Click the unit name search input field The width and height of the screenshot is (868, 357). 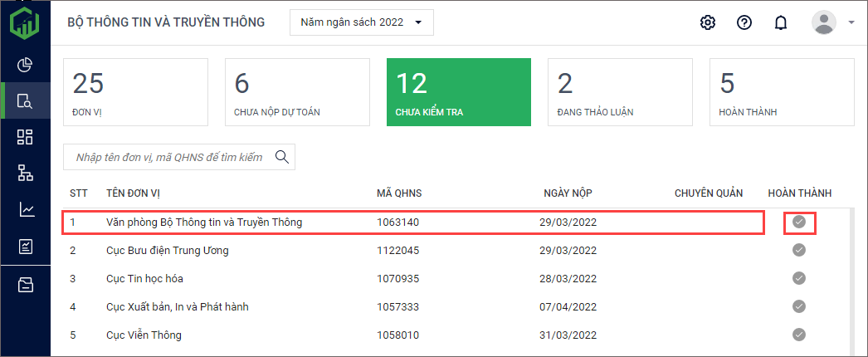click(168, 157)
